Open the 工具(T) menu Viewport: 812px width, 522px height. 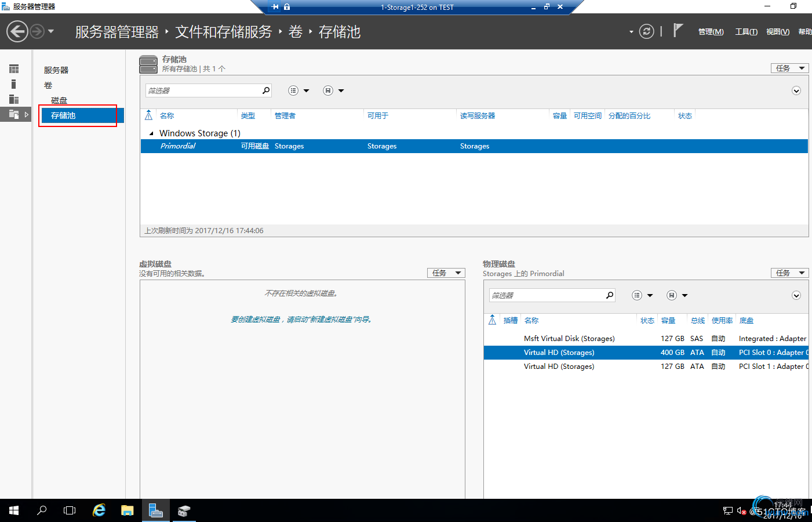click(x=746, y=32)
